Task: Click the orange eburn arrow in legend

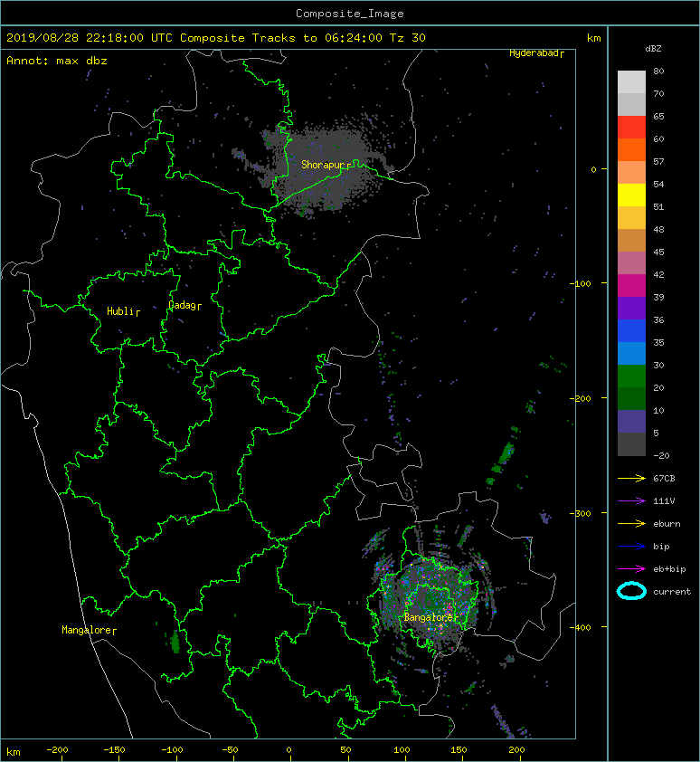Action: click(x=631, y=524)
